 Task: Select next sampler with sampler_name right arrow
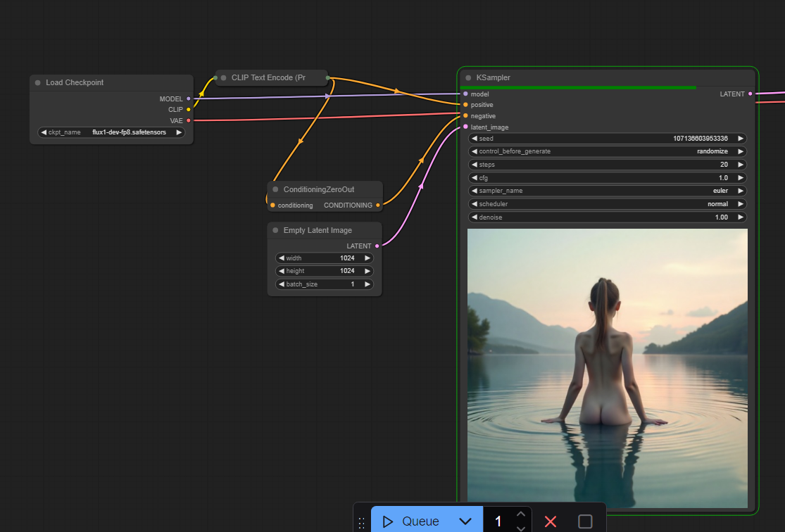[741, 191]
